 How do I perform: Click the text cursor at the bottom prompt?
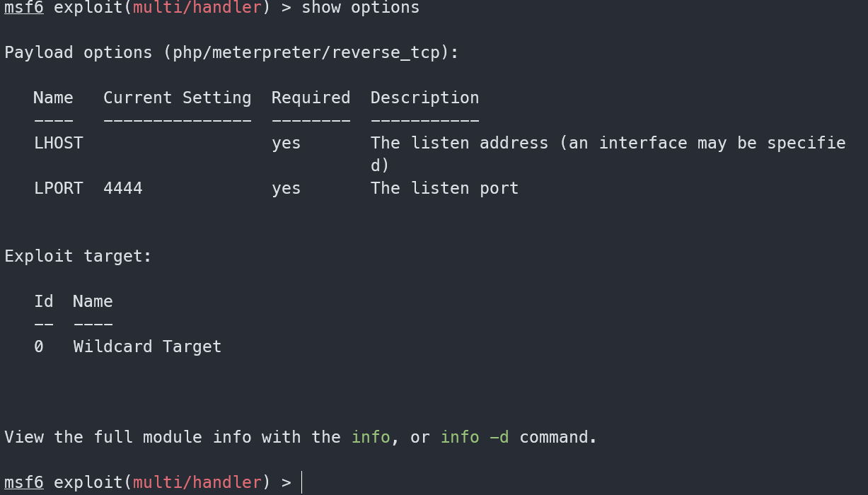tap(302, 482)
